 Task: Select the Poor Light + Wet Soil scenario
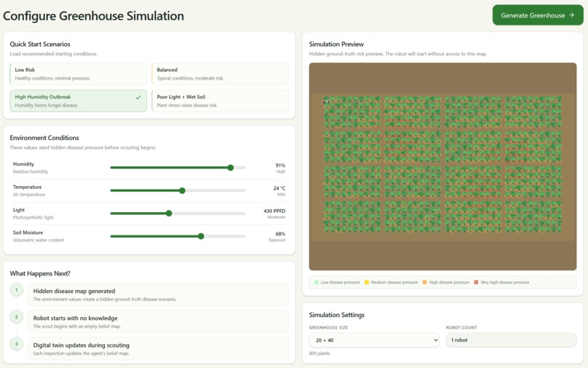[x=220, y=101]
